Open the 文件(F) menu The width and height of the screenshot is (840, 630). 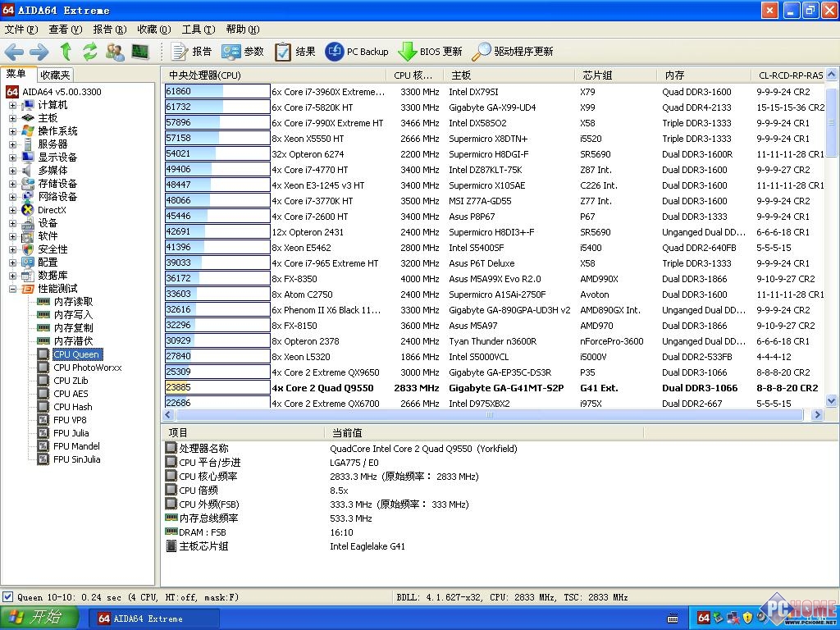(21, 30)
